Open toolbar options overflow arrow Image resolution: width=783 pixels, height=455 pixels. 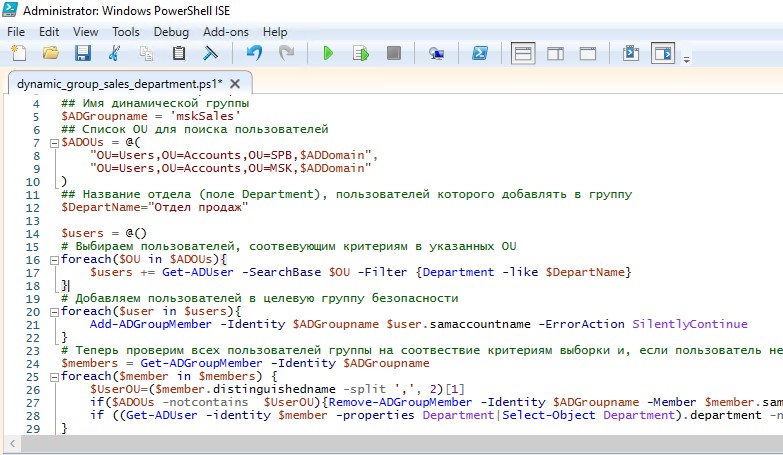pyautogui.click(x=687, y=59)
